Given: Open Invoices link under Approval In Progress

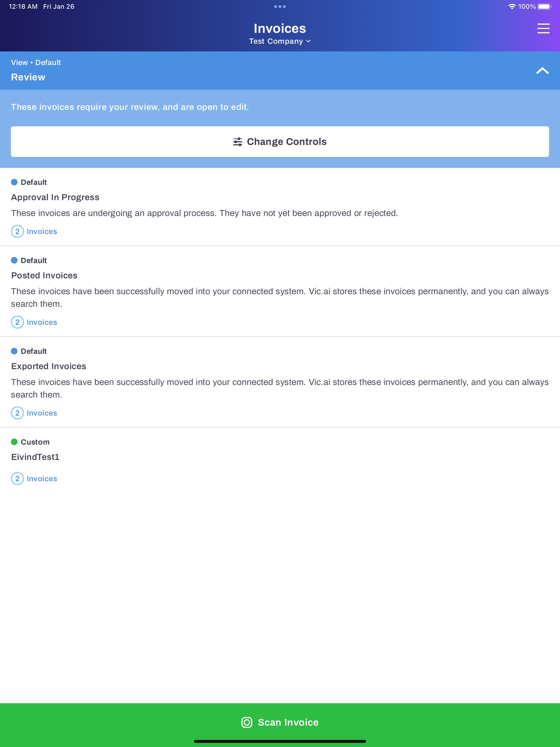Looking at the screenshot, I should pos(42,232).
